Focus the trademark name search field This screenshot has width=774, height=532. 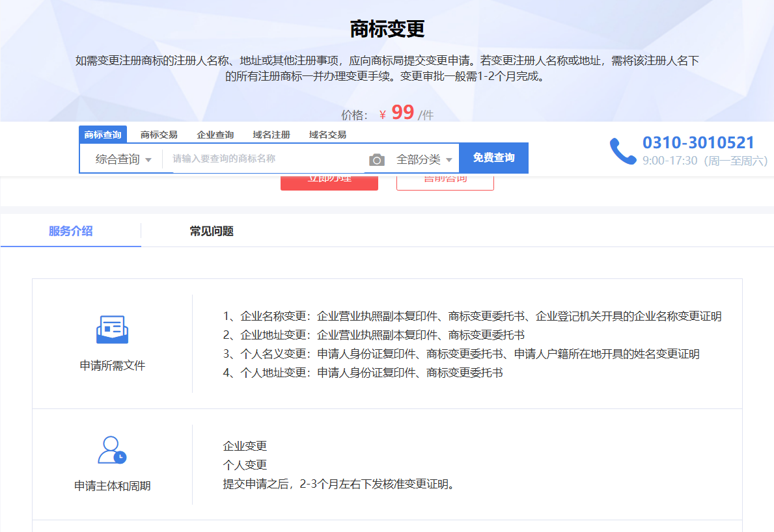[x=266, y=159]
